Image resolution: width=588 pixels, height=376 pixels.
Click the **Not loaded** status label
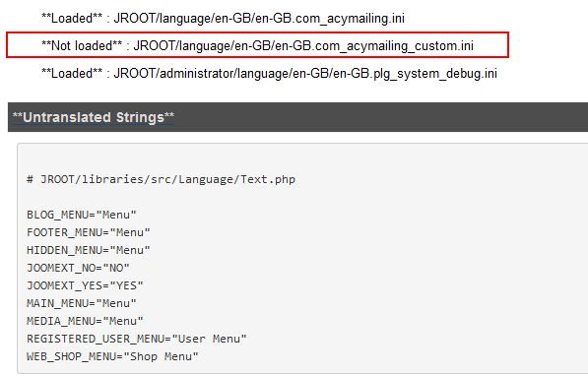pyautogui.click(x=82, y=45)
